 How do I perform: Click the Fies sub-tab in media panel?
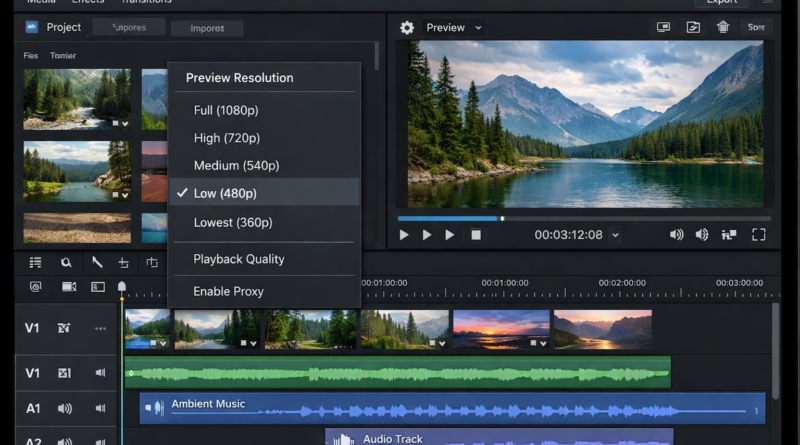point(31,56)
